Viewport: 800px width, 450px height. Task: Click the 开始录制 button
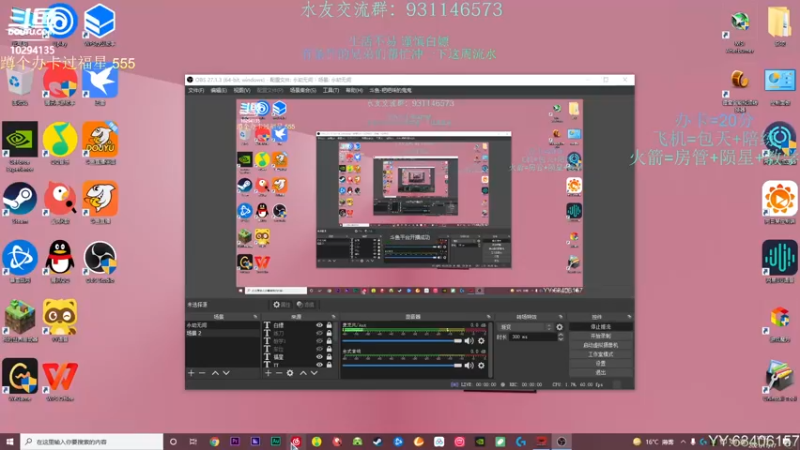point(601,336)
